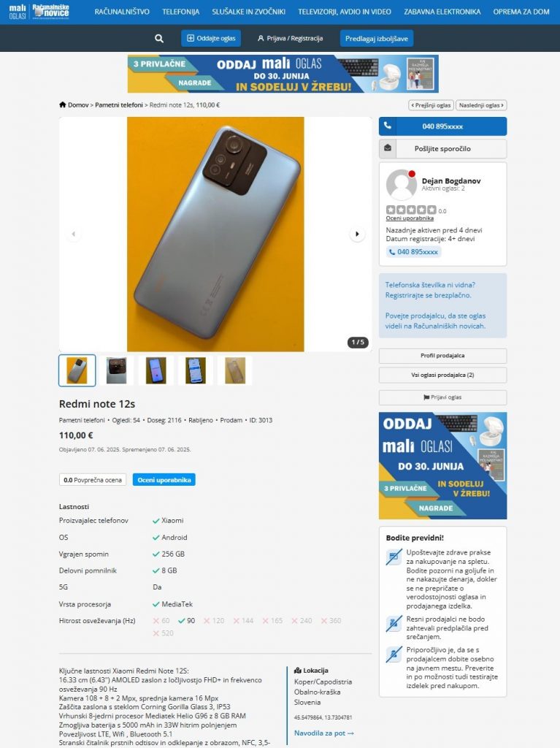Viewport: 560px width, 748px height.
Task: Open the Zabavna elektronika menu
Action: tap(442, 12)
